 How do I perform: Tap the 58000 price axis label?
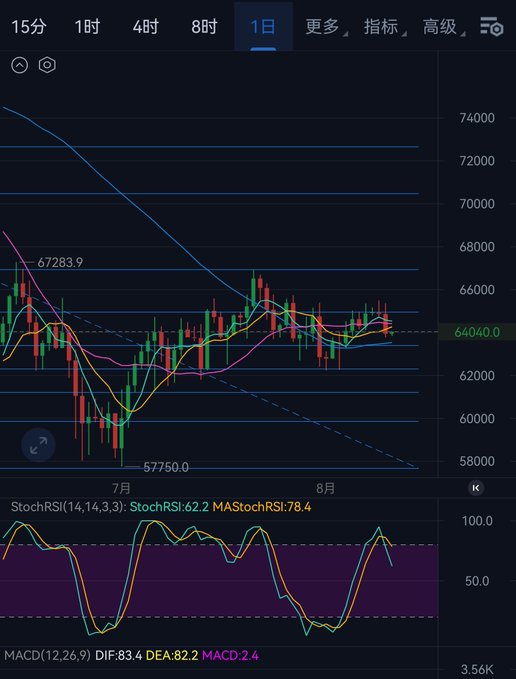click(x=477, y=461)
